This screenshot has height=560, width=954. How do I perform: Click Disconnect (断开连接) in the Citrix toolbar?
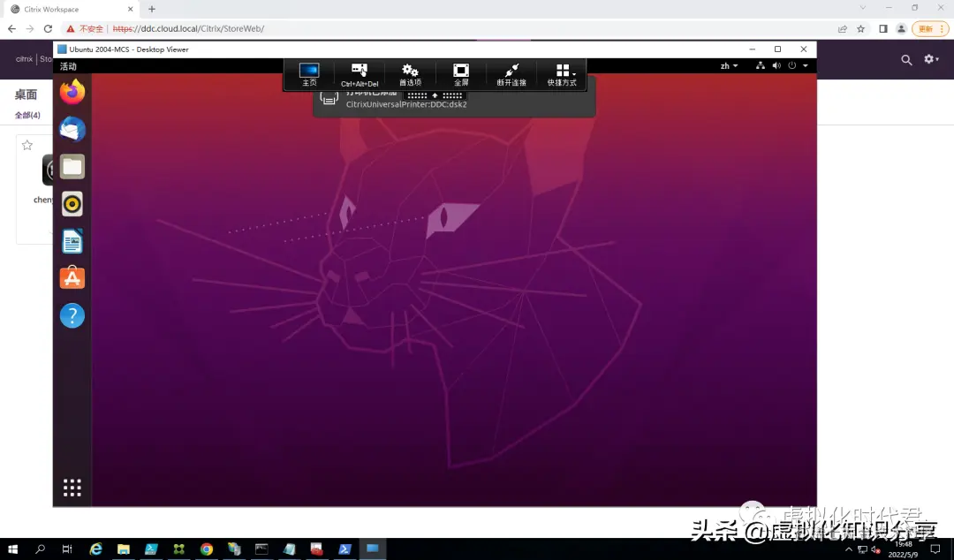pyautogui.click(x=511, y=74)
